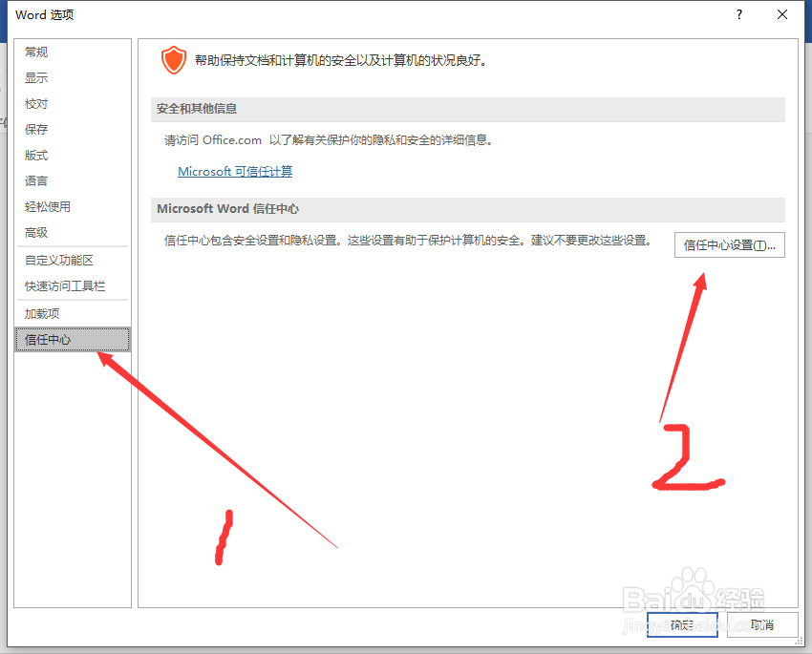
Task: Confirm with the 确定 button
Action: click(682, 625)
